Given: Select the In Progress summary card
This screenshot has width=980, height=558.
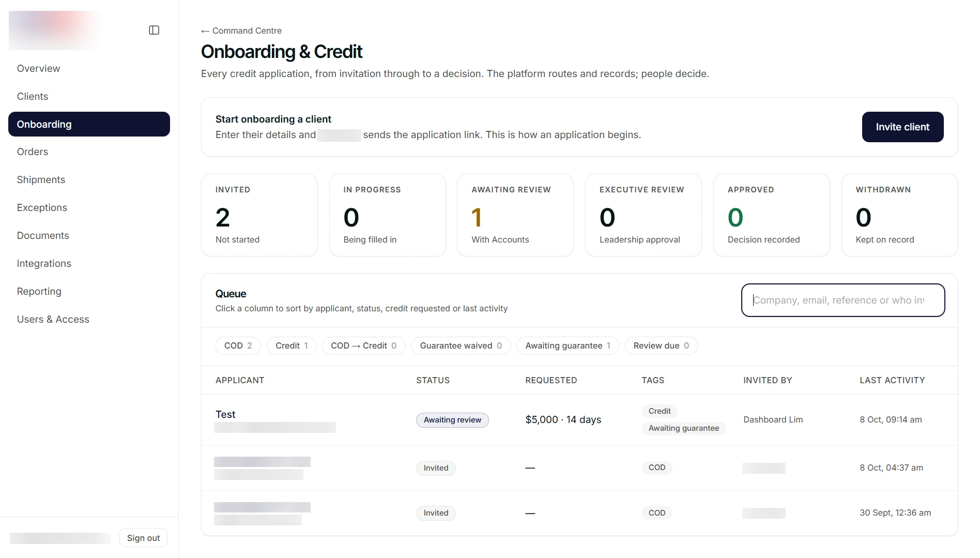Looking at the screenshot, I should click(x=388, y=215).
